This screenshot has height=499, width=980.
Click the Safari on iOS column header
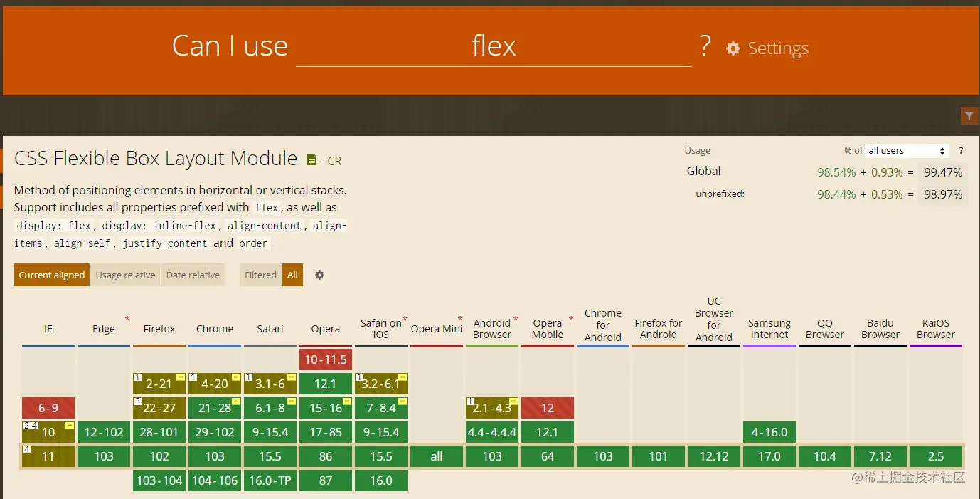click(381, 329)
